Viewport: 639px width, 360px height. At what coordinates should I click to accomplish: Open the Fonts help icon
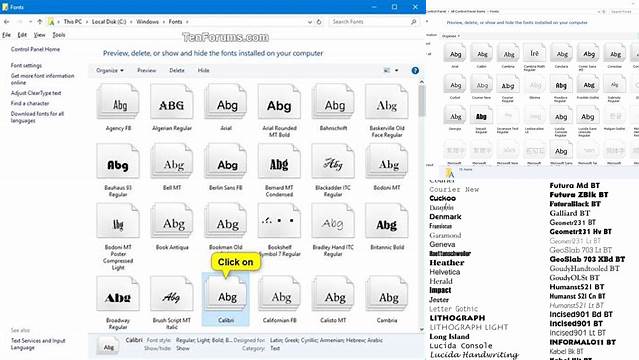[415, 71]
